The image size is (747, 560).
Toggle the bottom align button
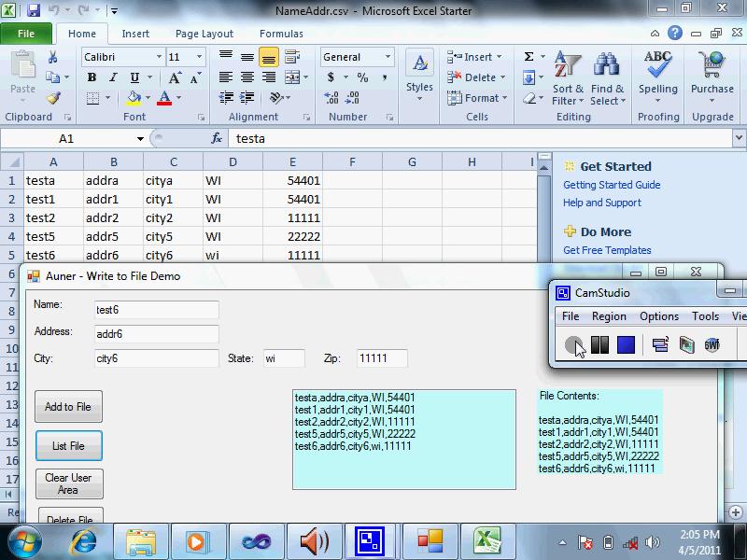click(x=268, y=57)
